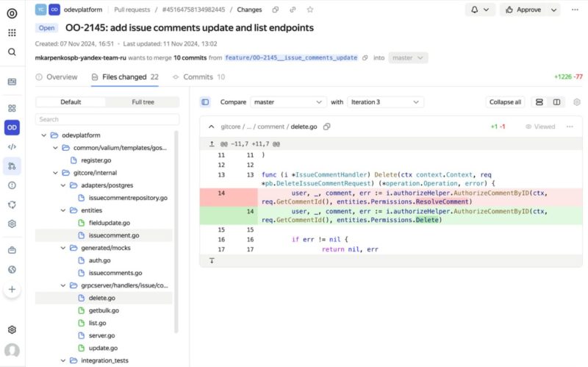588x367 pixels.
Task: Click the plus icon in left sidebar
Action: click(x=12, y=289)
